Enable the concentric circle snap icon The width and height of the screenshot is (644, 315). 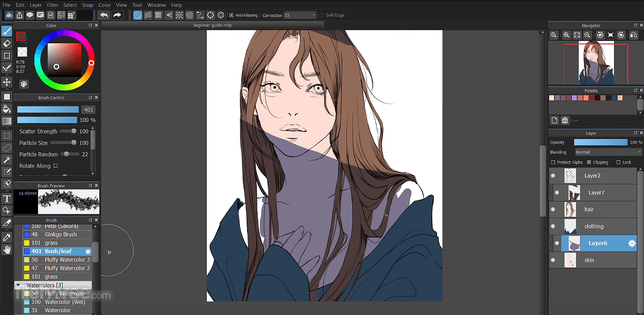tap(190, 15)
